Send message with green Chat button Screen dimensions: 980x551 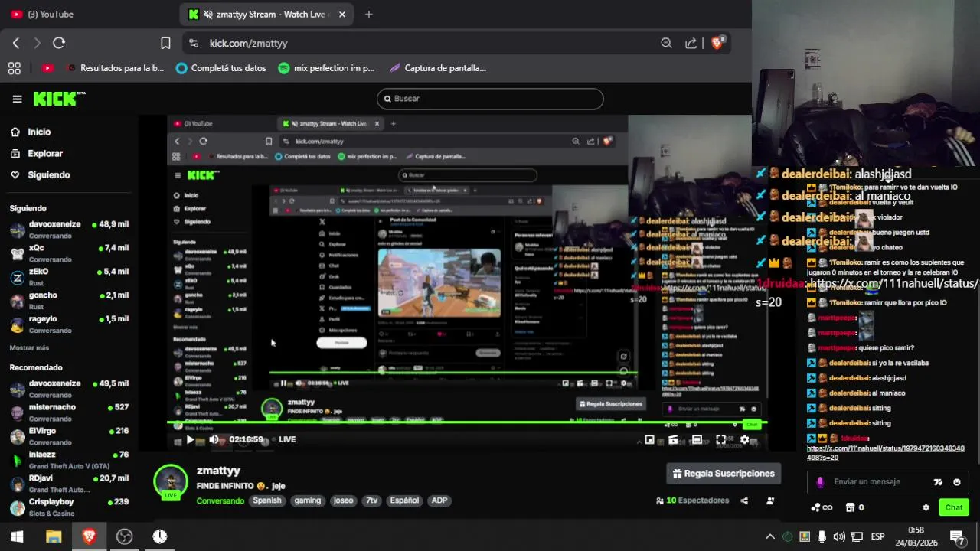(953, 507)
